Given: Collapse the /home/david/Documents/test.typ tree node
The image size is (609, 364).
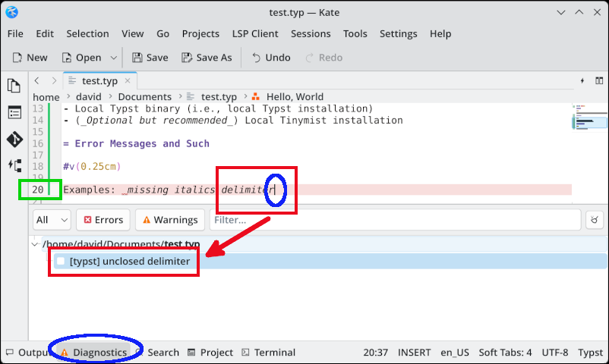Looking at the screenshot, I should (35, 244).
